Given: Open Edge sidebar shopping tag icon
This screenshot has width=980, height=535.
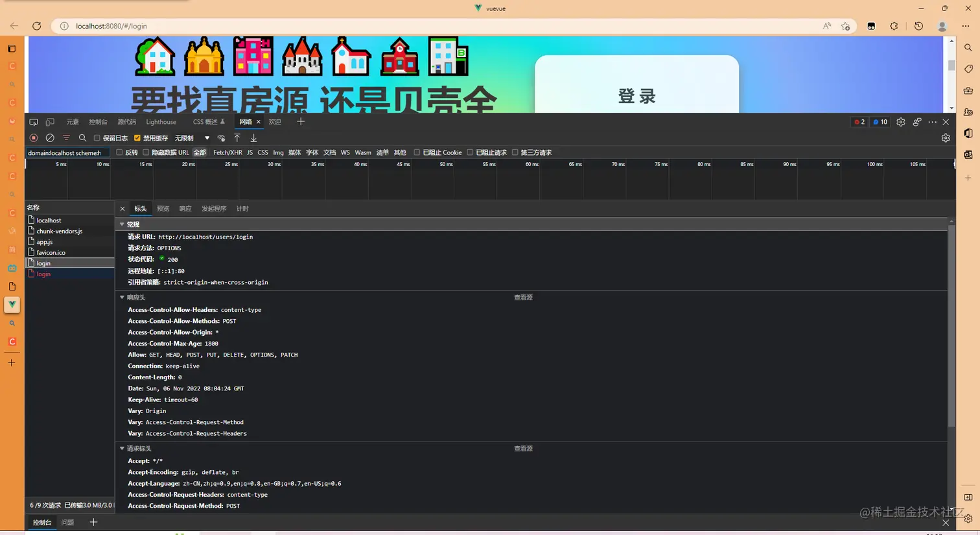Looking at the screenshot, I should point(968,69).
